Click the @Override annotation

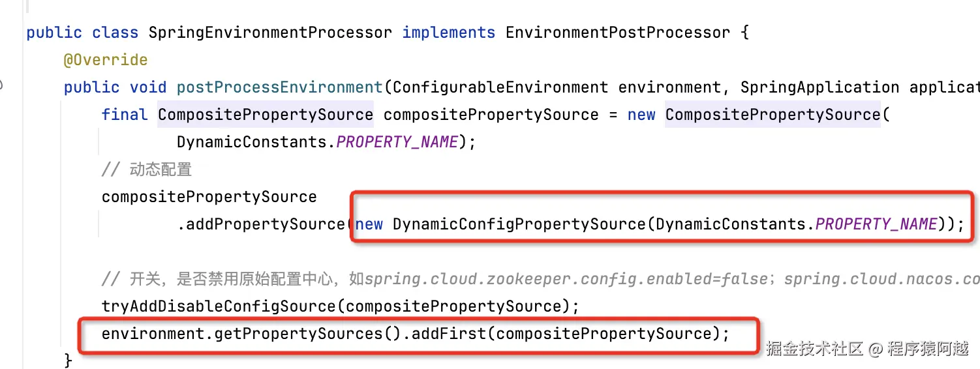(x=106, y=60)
